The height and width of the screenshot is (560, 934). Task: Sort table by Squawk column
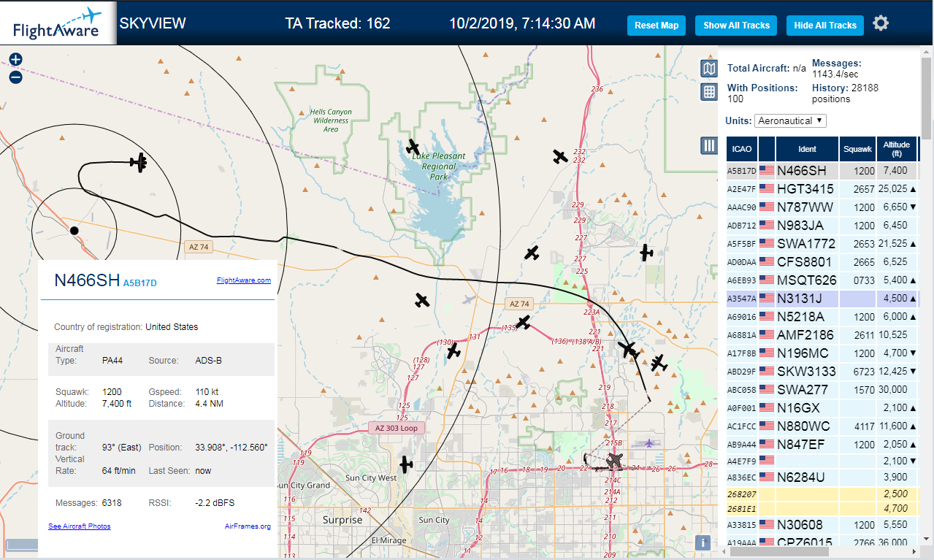857,149
